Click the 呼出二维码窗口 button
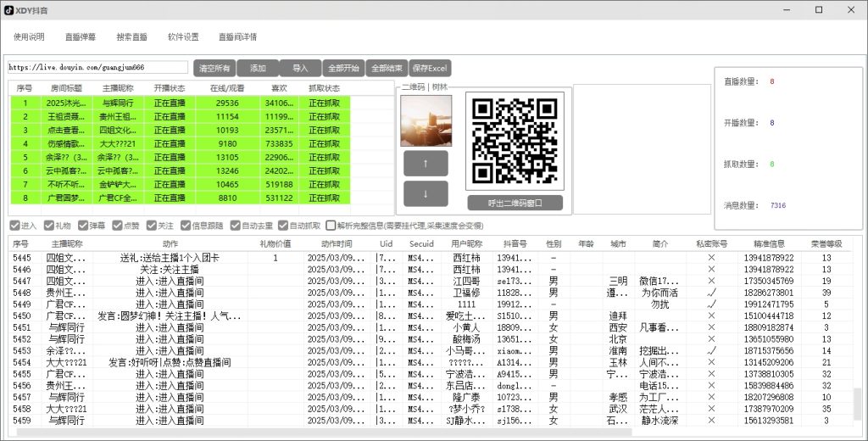Image resolution: width=868 pixels, height=441 pixels. coord(515,203)
